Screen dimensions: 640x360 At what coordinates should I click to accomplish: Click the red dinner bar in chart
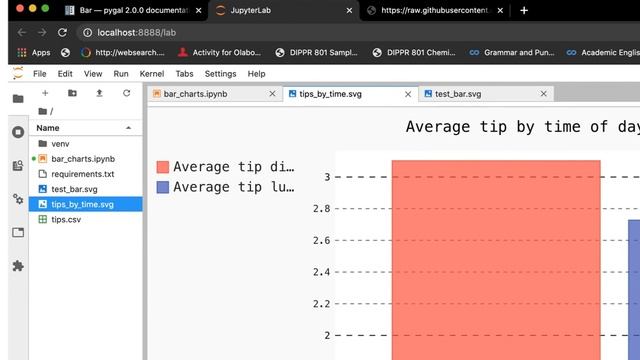(x=496, y=260)
